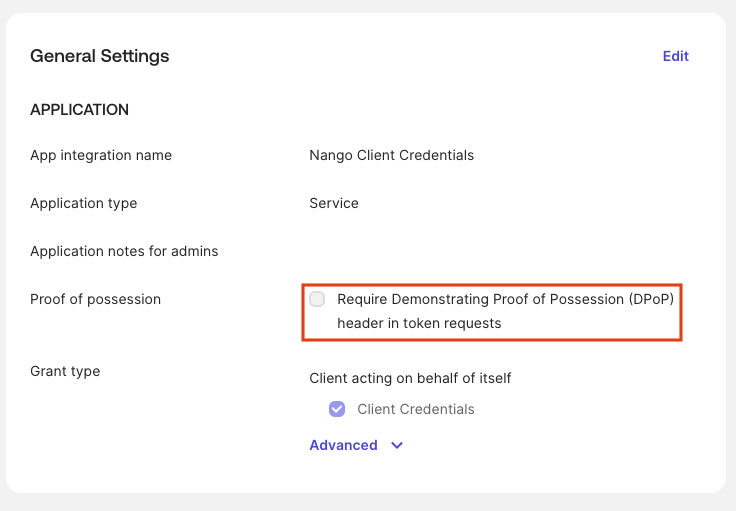Click the Edit link in General Settings
Viewport: 736px width, 511px height.
675,56
